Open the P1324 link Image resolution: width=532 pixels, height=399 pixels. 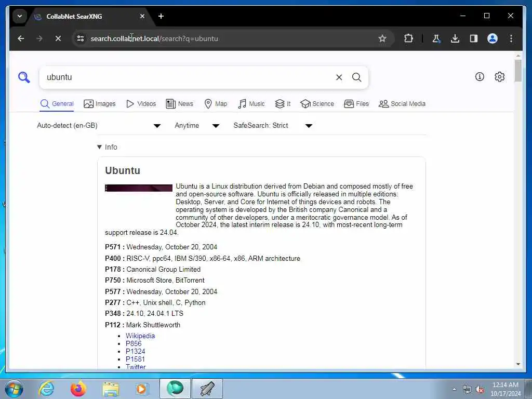coord(136,352)
